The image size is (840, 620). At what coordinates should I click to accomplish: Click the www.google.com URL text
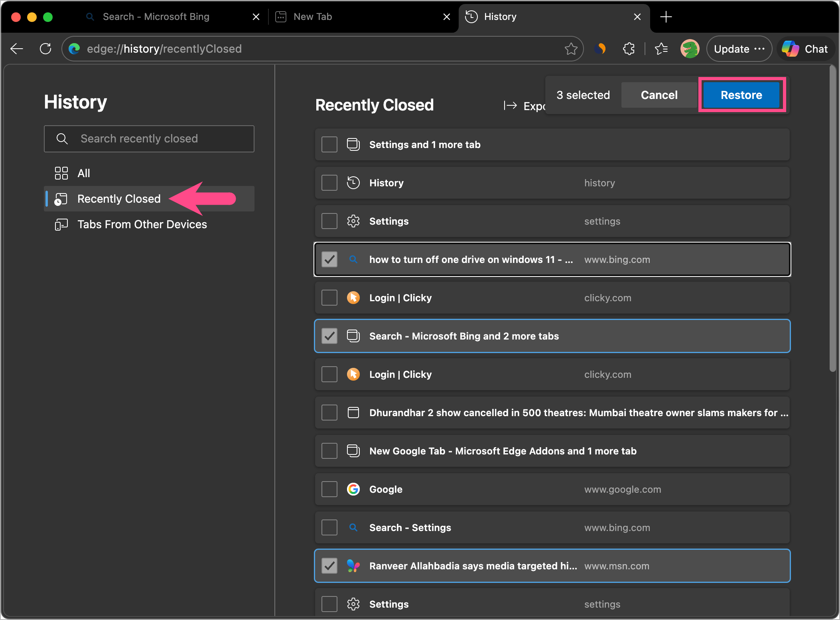[623, 489]
